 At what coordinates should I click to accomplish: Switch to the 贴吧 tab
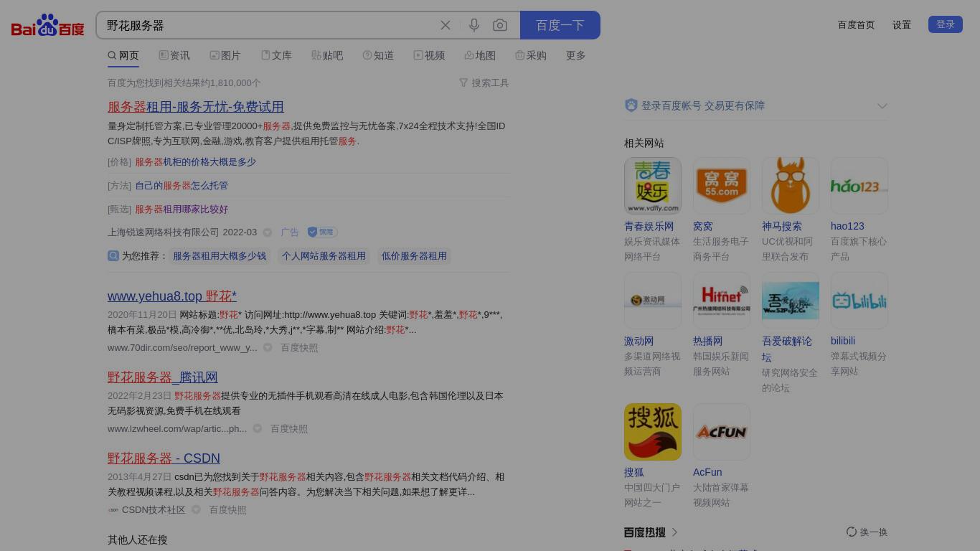coord(327,55)
